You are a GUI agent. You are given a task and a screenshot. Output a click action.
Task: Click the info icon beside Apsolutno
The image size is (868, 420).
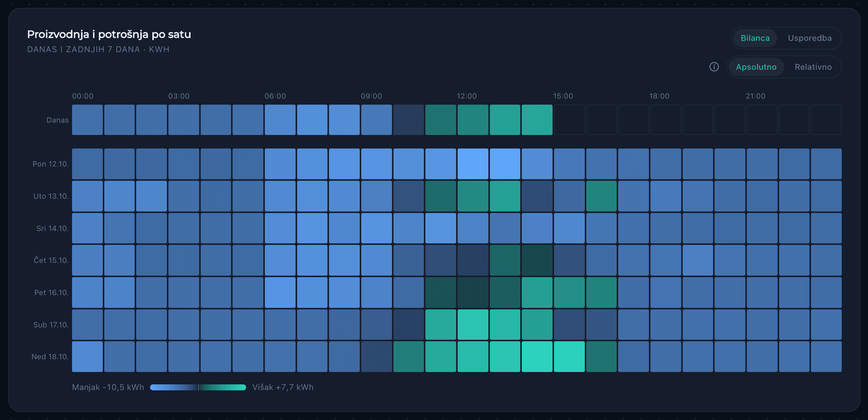pyautogui.click(x=714, y=67)
